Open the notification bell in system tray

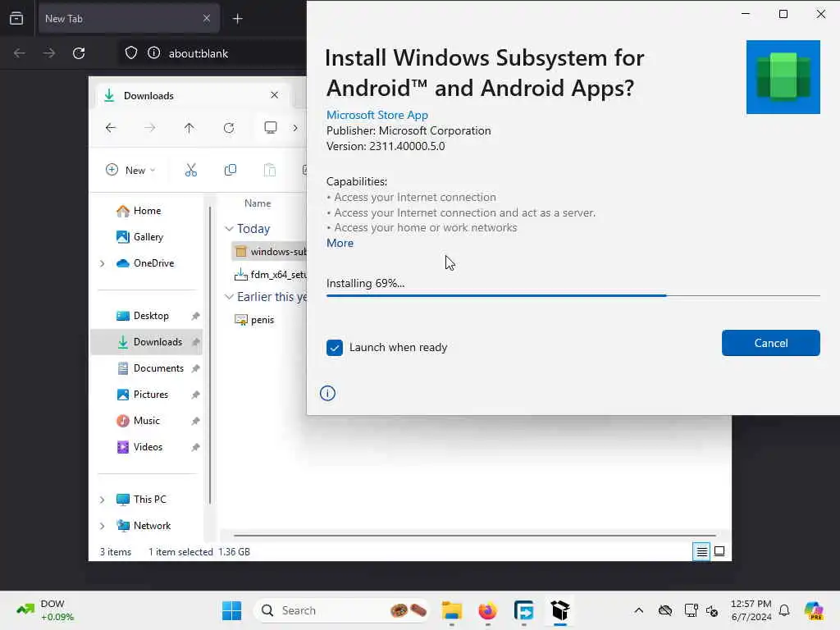784,610
